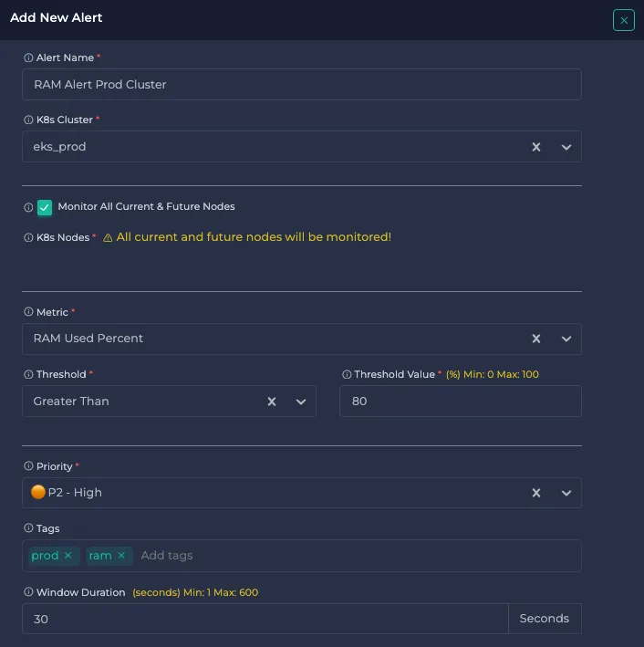This screenshot has width=644, height=647.
Task: Clear the Greater Than threshold selection
Action: (x=272, y=402)
